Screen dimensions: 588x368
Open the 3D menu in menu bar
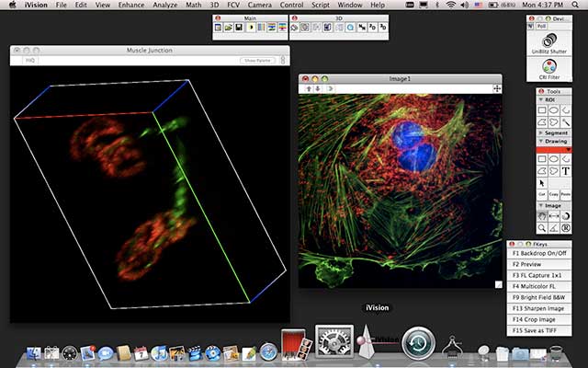(214, 5)
